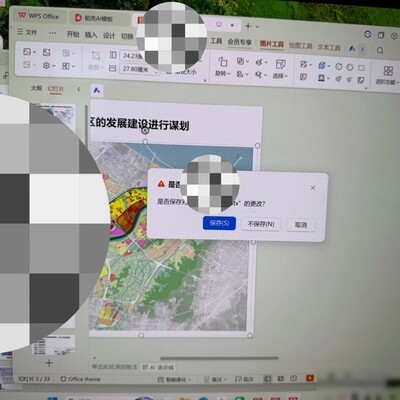Viewport: 400px width, 400px height.
Task: Open the 设计 ribbon tab
Action: (x=109, y=35)
